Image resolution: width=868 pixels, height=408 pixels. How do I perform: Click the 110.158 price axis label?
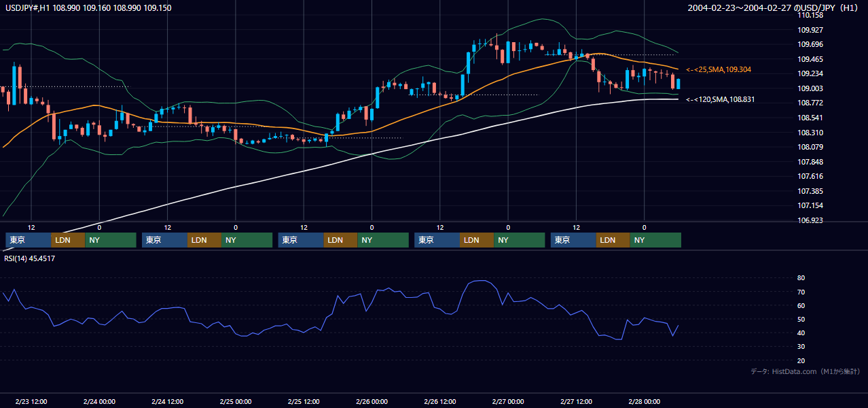coord(810,15)
